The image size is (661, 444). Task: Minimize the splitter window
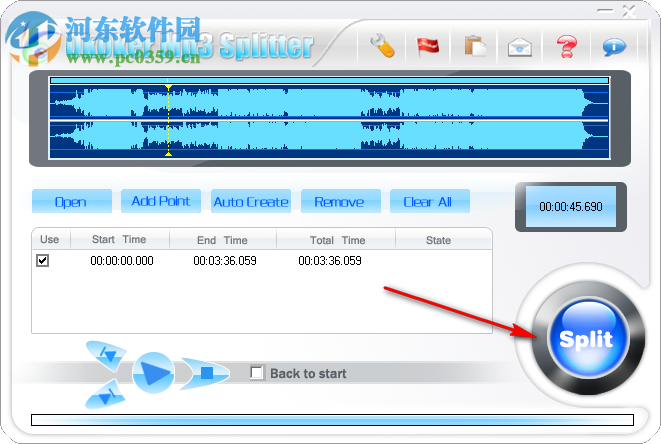click(605, 11)
